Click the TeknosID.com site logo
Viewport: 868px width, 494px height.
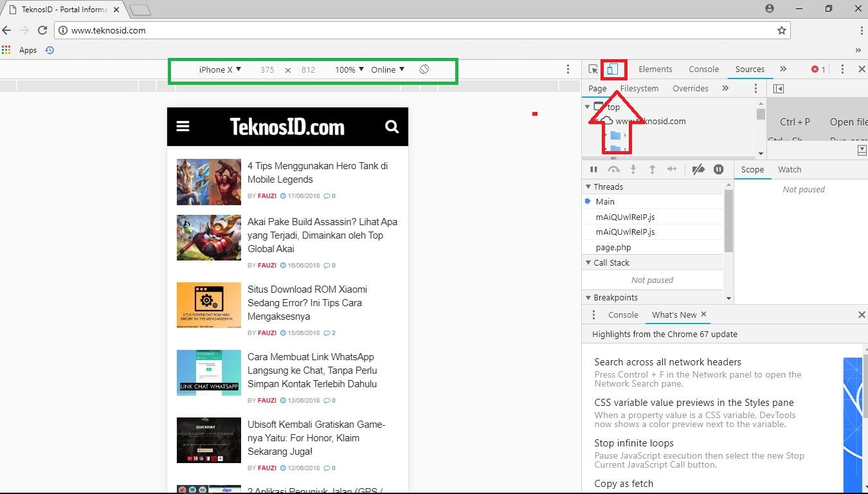click(x=287, y=127)
